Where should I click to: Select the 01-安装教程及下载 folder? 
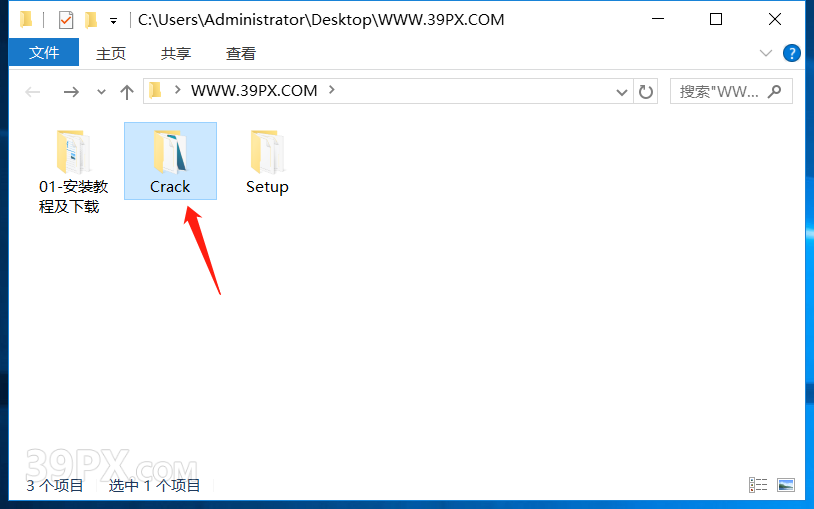73,171
